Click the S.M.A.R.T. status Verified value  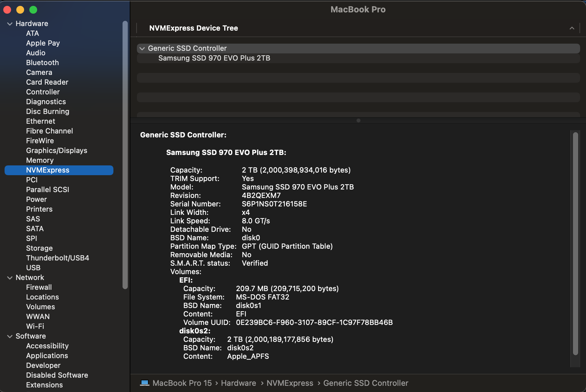click(x=255, y=263)
